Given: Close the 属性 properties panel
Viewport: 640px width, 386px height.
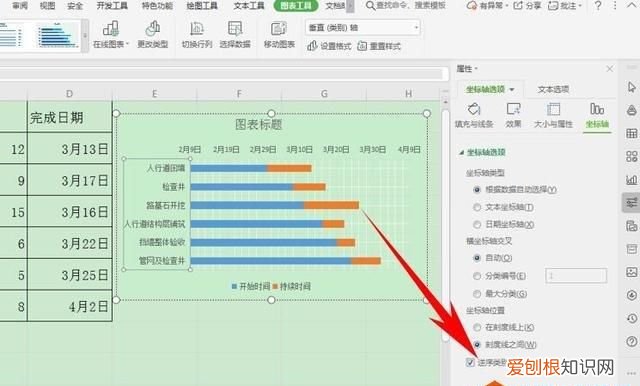Looking at the screenshot, I should [x=609, y=69].
